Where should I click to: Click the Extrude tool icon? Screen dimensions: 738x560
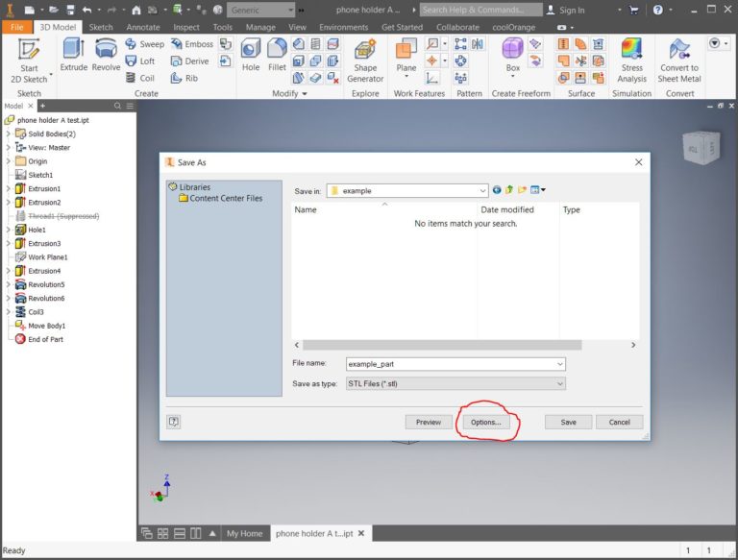[74, 51]
